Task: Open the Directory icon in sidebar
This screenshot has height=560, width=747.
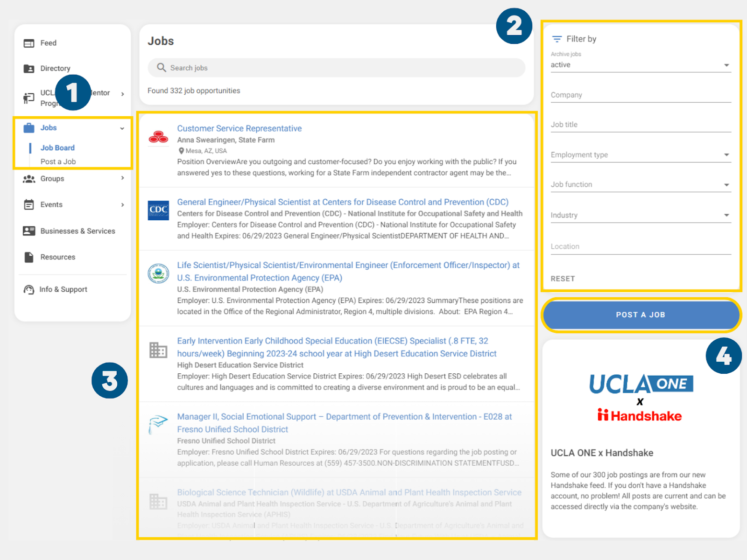Action: tap(29, 69)
